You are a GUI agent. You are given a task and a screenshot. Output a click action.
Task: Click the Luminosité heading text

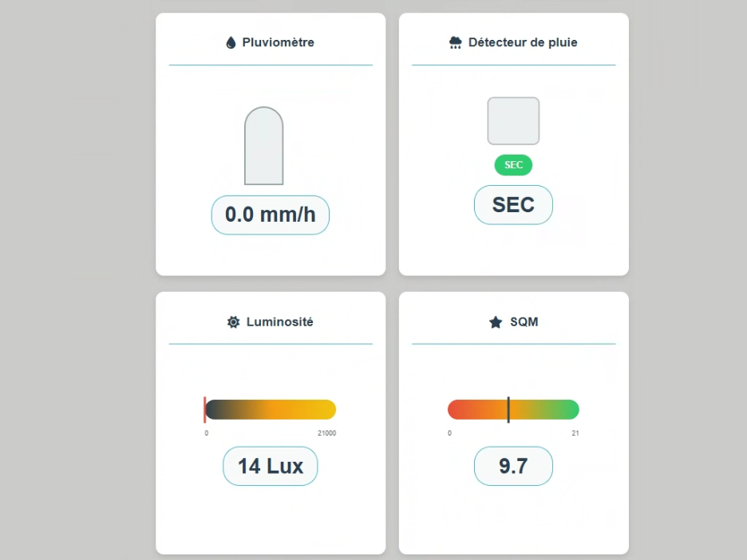point(279,322)
